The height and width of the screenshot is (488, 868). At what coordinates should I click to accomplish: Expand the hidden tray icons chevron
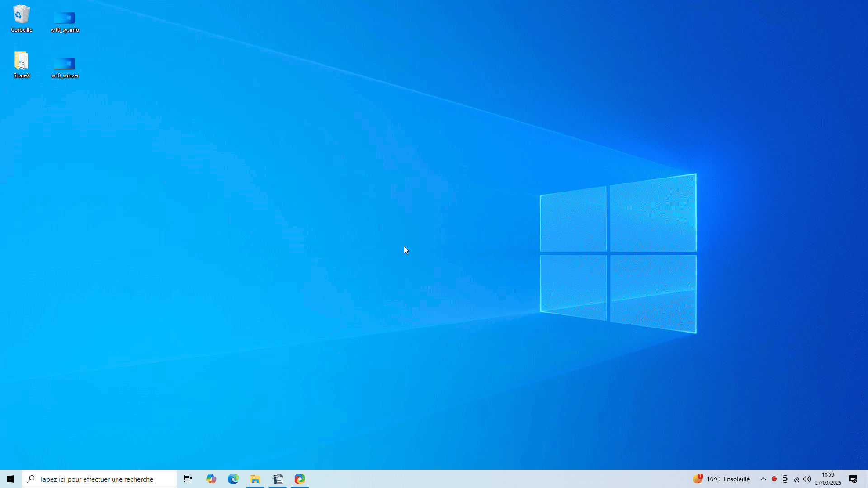[x=764, y=479]
